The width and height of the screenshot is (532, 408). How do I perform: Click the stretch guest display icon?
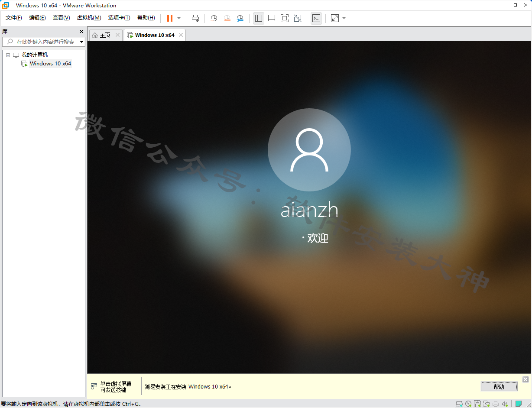[335, 18]
